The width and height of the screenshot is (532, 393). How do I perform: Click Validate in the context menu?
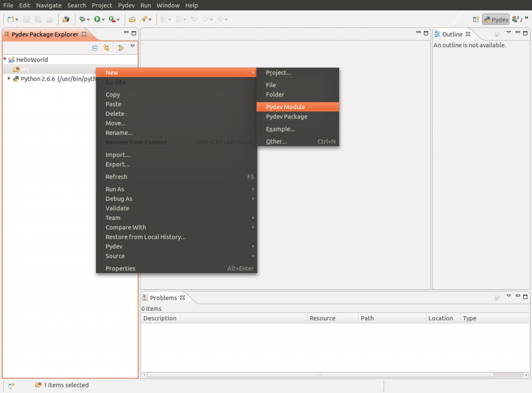(x=177, y=208)
